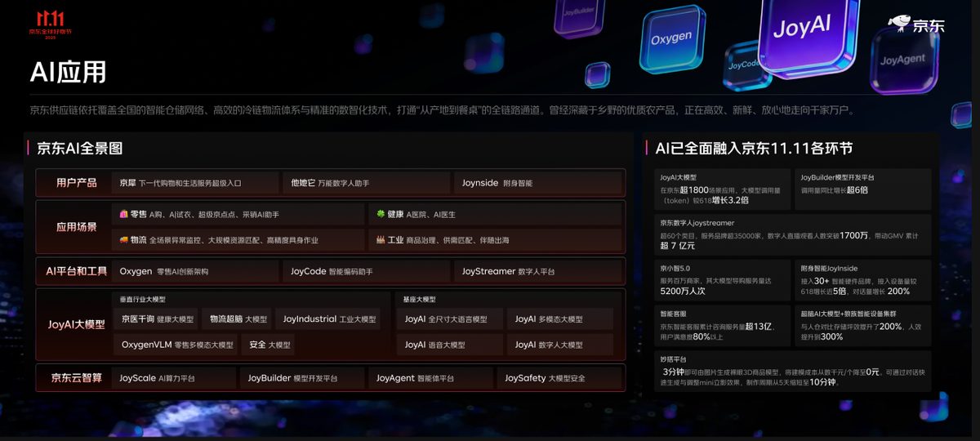Click the shopping bag icon beside 零售
The height and width of the screenshot is (441, 980).
(x=123, y=214)
